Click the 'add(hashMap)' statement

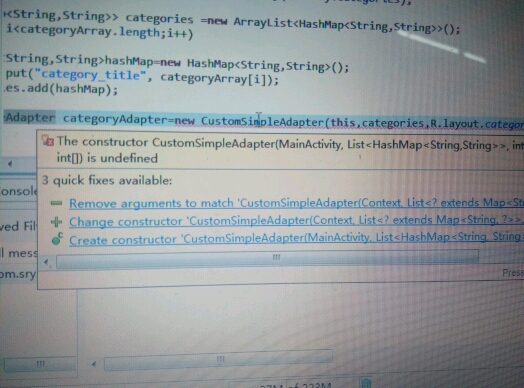click(73, 89)
